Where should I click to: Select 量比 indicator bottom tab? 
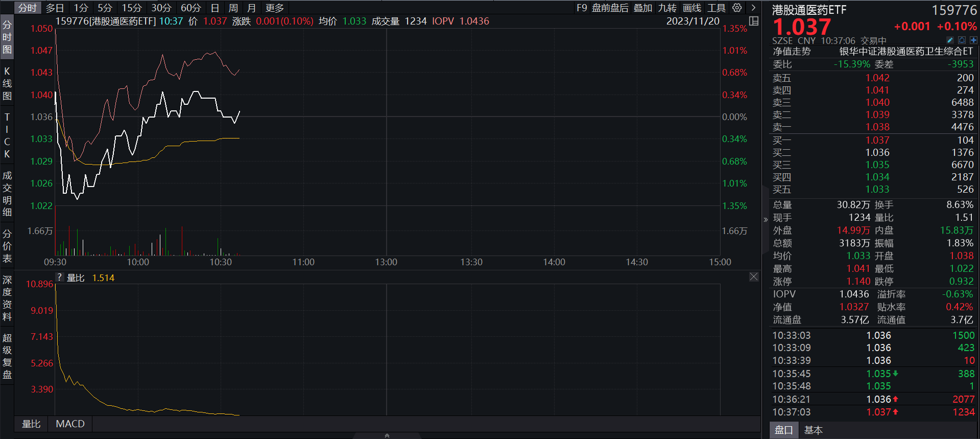(x=31, y=424)
